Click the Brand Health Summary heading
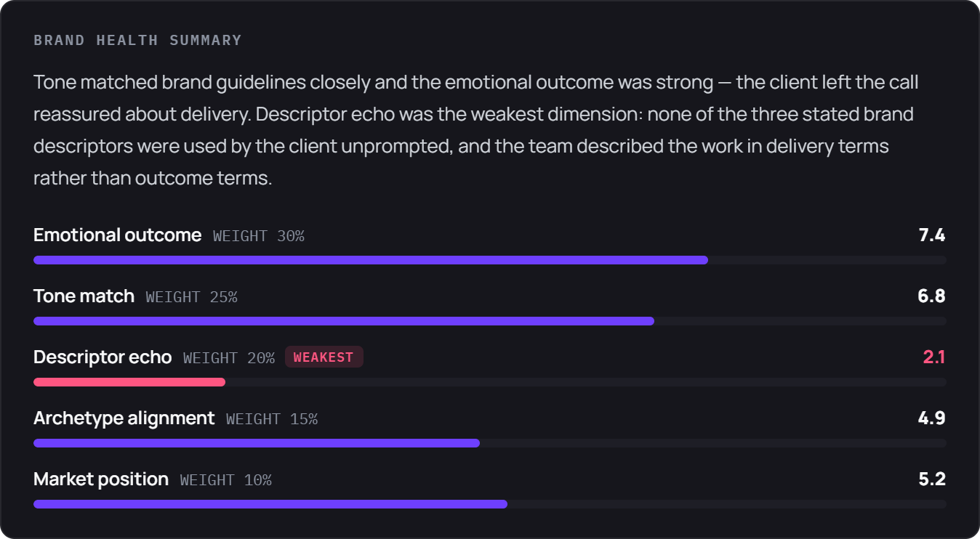Viewport: 980px width, 539px height. 137,41
